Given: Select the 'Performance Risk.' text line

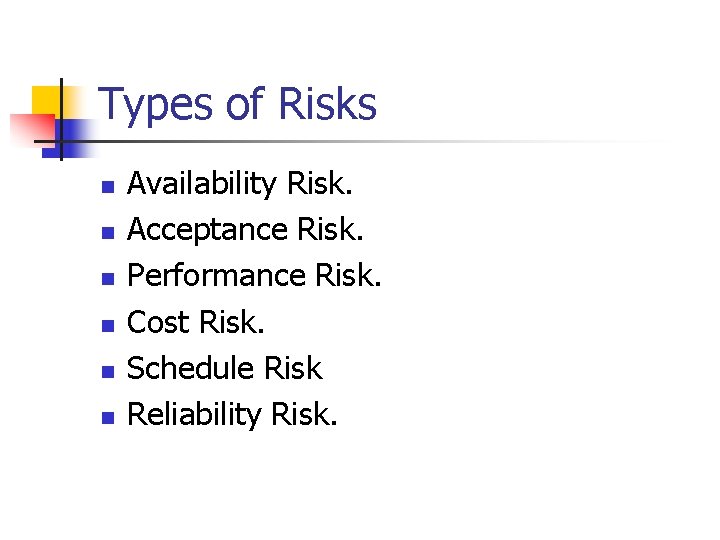Looking at the screenshot, I should (x=255, y=276).
